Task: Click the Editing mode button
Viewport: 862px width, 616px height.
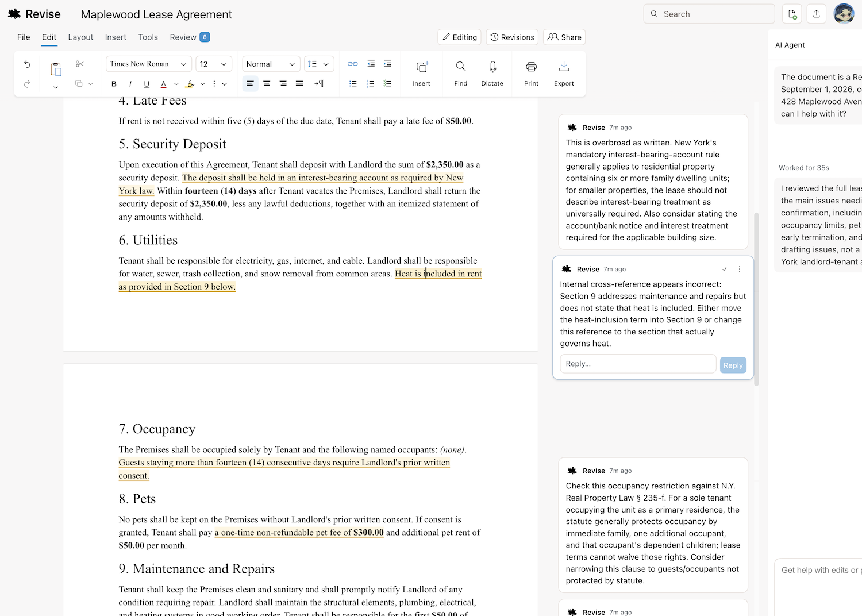Action: tap(460, 37)
